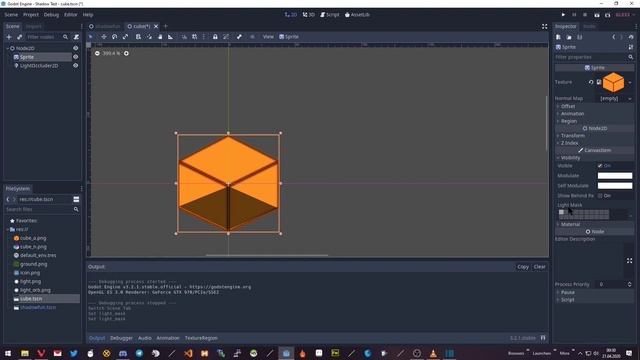The image size is (640, 360).
Task: Open the Modulate color picker
Action: coord(615,176)
